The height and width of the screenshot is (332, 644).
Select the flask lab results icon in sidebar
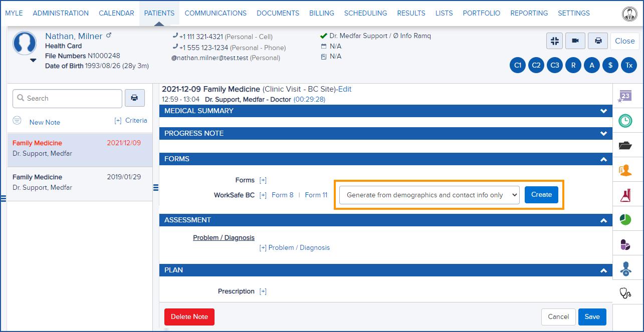(x=625, y=195)
